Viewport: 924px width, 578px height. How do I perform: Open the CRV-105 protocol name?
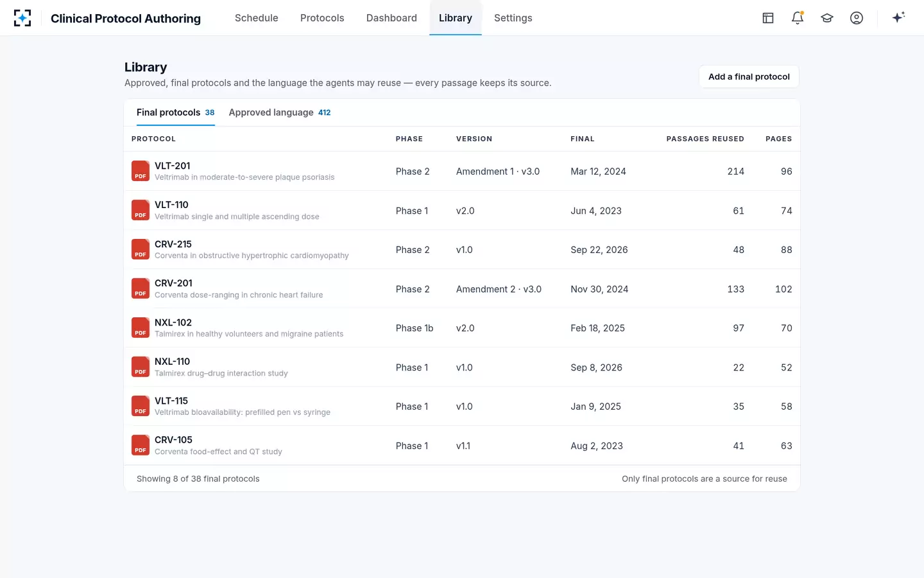(173, 440)
